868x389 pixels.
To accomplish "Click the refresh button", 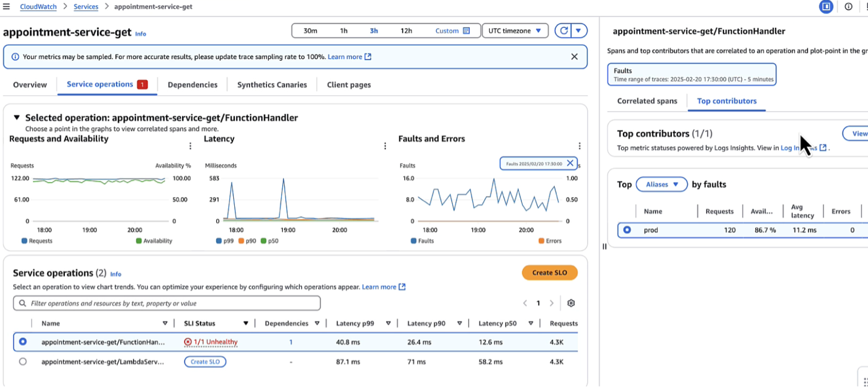I will [565, 30].
